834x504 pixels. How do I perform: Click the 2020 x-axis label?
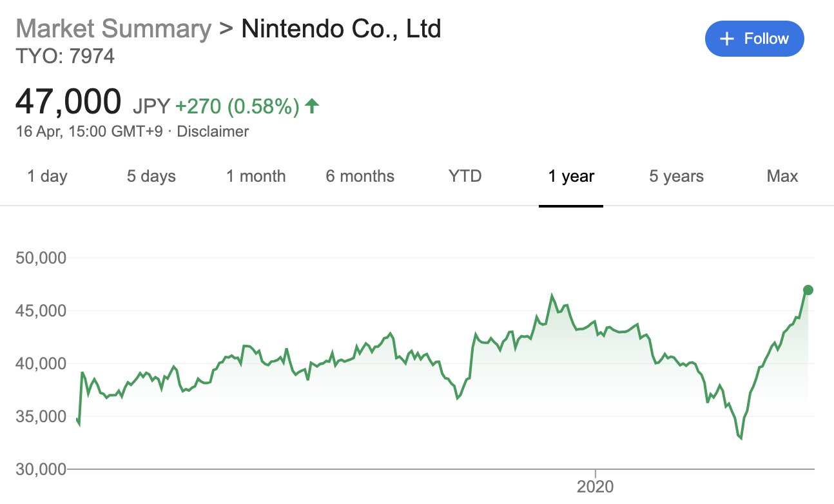click(x=596, y=487)
